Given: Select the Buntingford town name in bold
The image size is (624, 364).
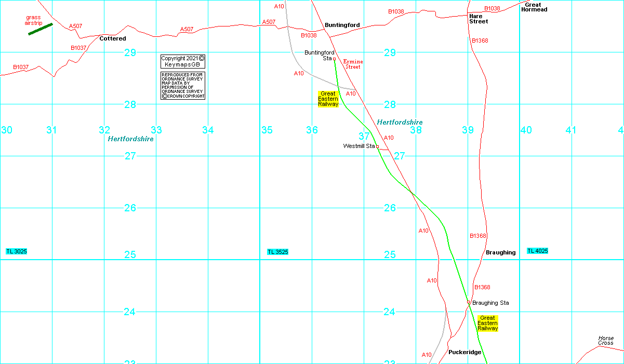Looking at the screenshot, I should [342, 25].
